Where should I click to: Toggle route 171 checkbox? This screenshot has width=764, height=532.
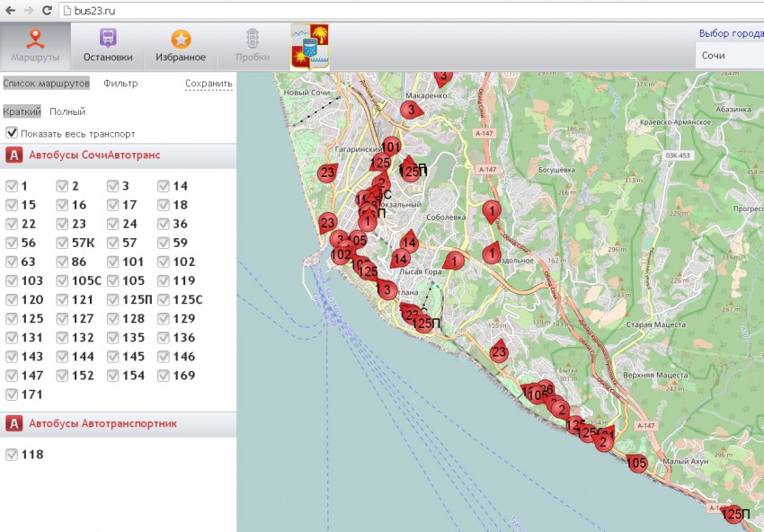point(12,395)
